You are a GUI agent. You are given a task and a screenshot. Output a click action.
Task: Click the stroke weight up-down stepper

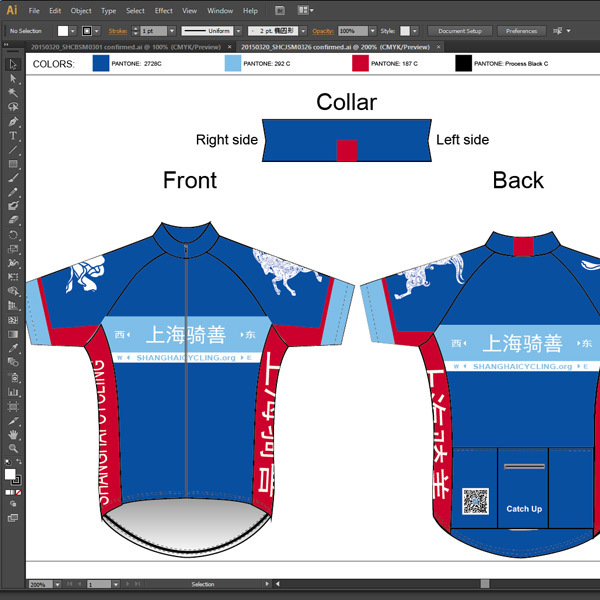(135, 31)
